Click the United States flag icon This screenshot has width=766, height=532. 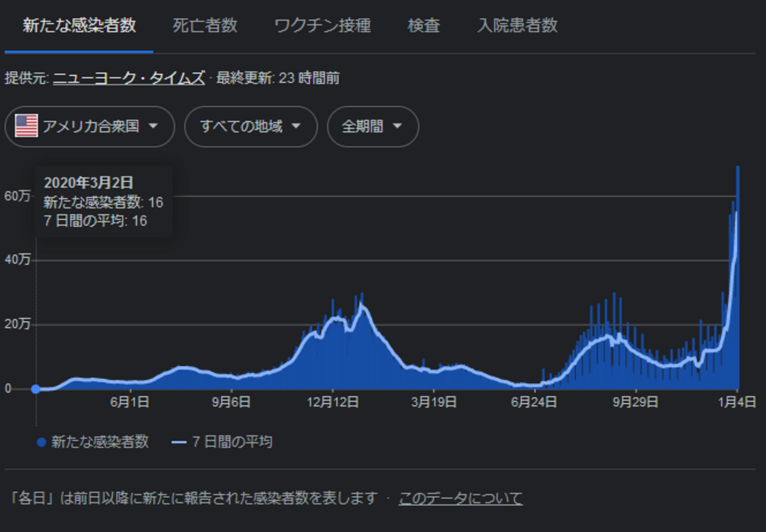(27, 126)
